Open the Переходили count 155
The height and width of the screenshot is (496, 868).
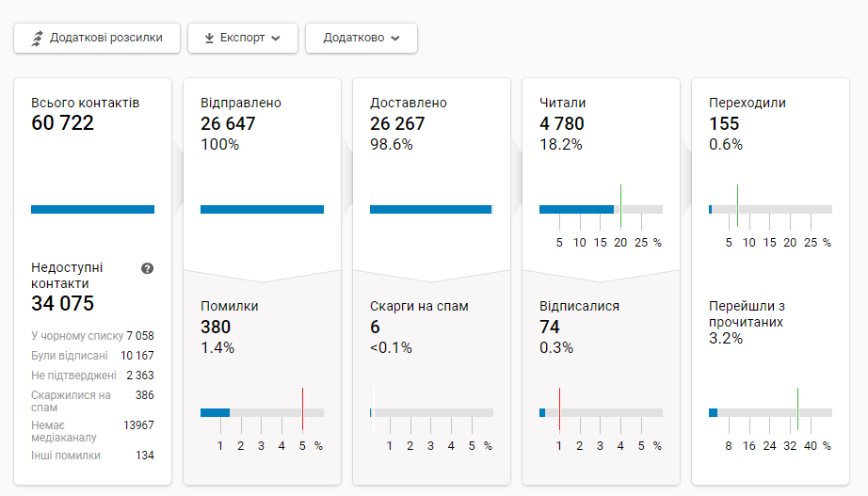tap(724, 123)
